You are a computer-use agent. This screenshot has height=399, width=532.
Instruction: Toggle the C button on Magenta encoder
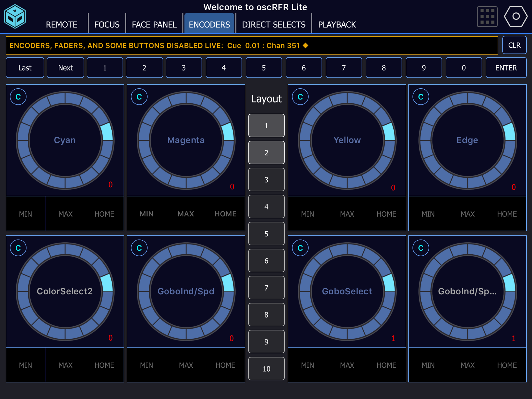[x=139, y=97]
